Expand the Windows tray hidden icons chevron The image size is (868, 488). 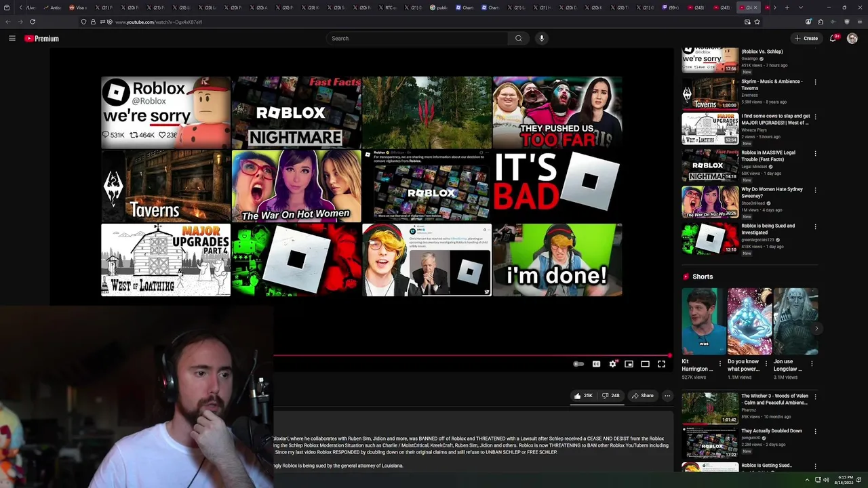[x=807, y=480]
